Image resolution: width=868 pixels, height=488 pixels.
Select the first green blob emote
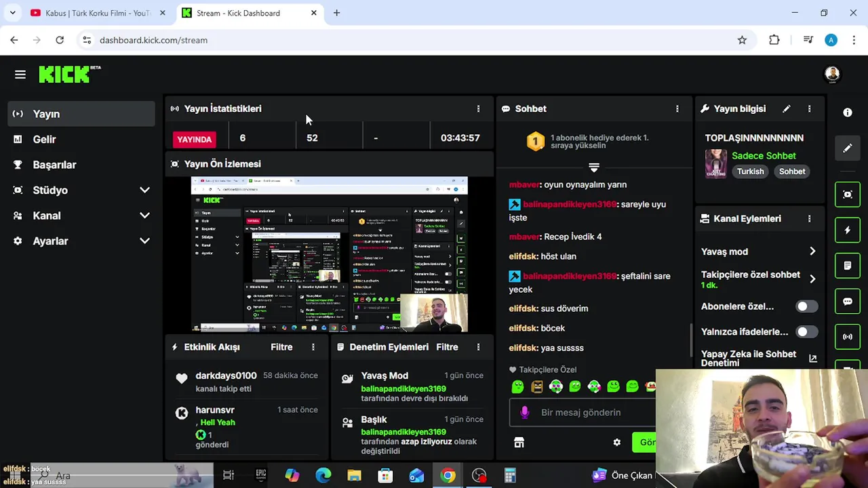click(x=518, y=386)
